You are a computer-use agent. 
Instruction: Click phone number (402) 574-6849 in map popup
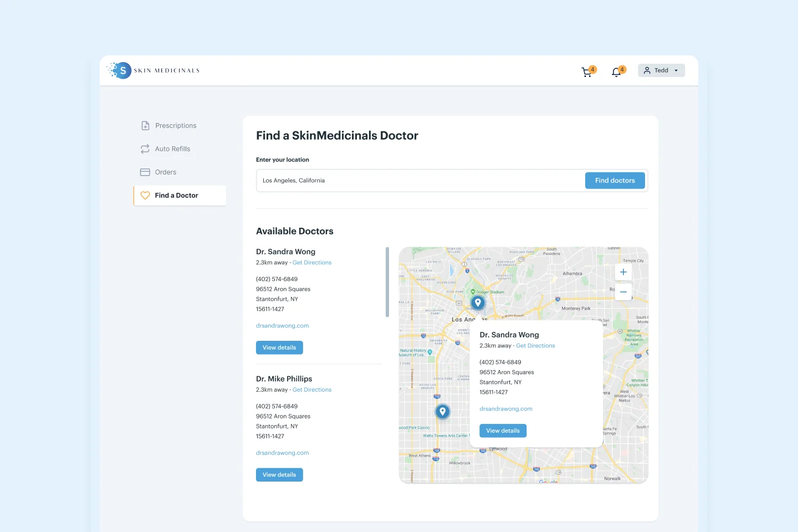click(x=500, y=362)
